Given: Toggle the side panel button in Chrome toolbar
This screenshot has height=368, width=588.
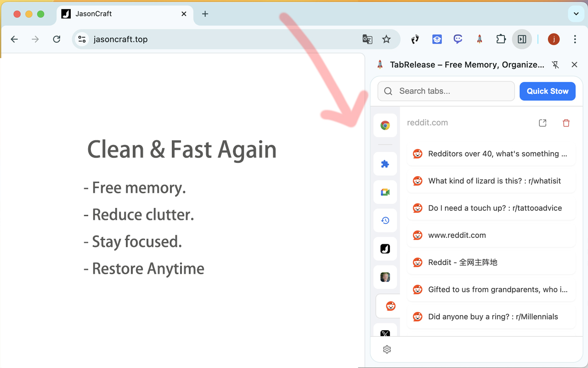Looking at the screenshot, I should [522, 39].
